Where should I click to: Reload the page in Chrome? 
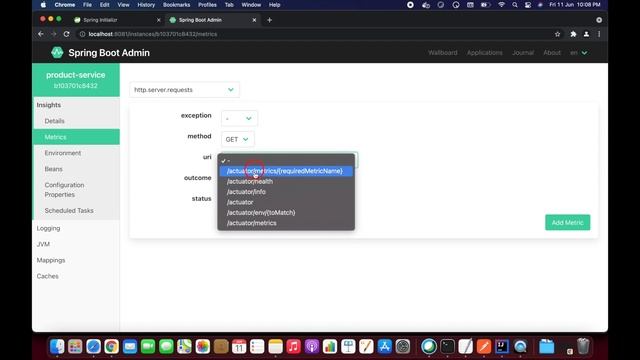67,34
